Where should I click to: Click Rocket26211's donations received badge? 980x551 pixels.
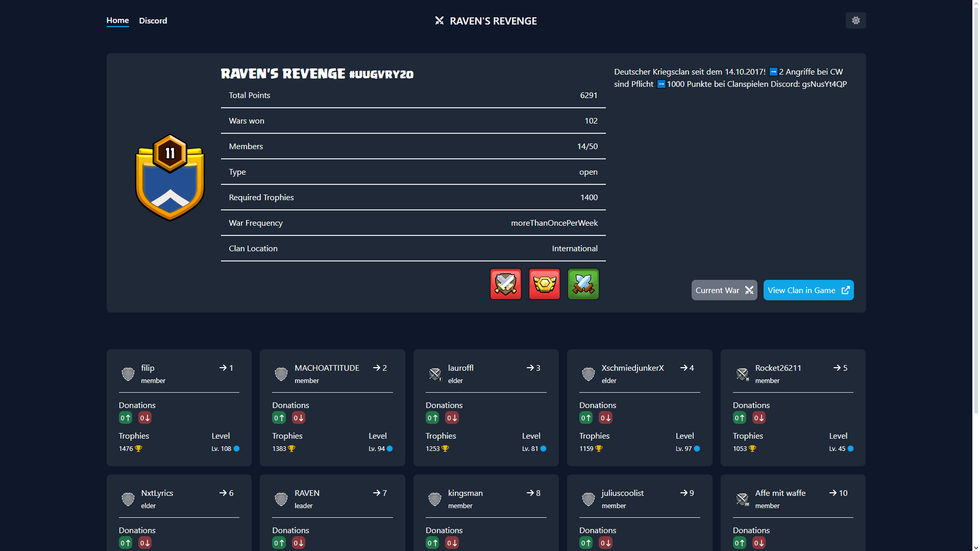pyautogui.click(x=759, y=418)
